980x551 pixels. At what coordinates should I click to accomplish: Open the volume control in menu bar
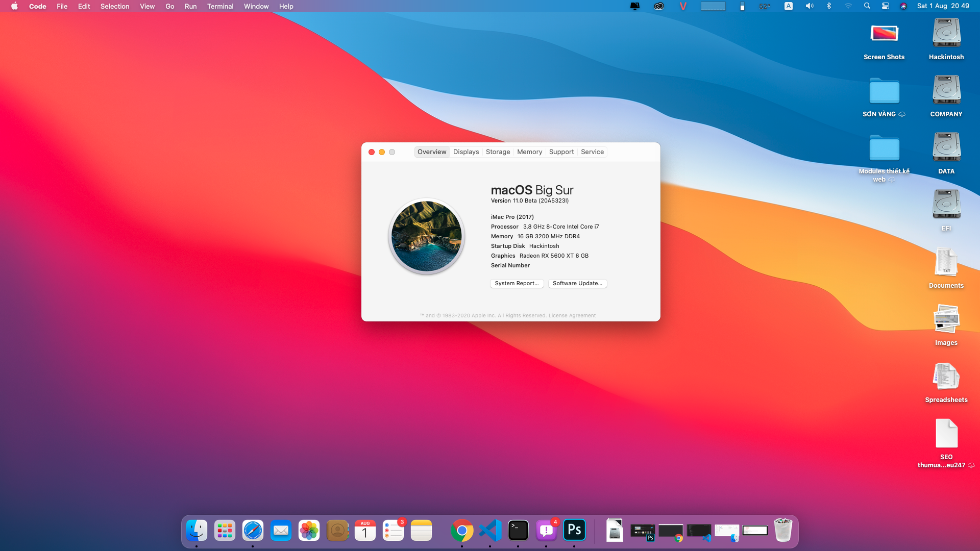[810, 6]
